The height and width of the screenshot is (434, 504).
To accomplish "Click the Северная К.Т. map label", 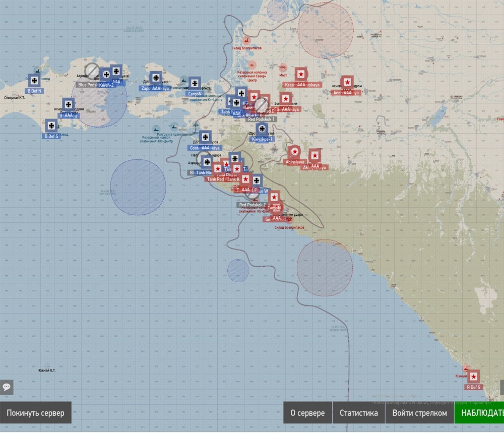I will [x=15, y=97].
